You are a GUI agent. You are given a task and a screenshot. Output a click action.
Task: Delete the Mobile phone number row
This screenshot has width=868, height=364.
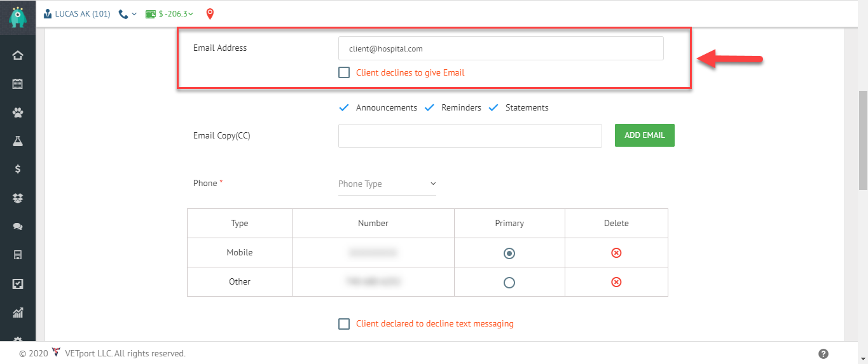click(616, 253)
